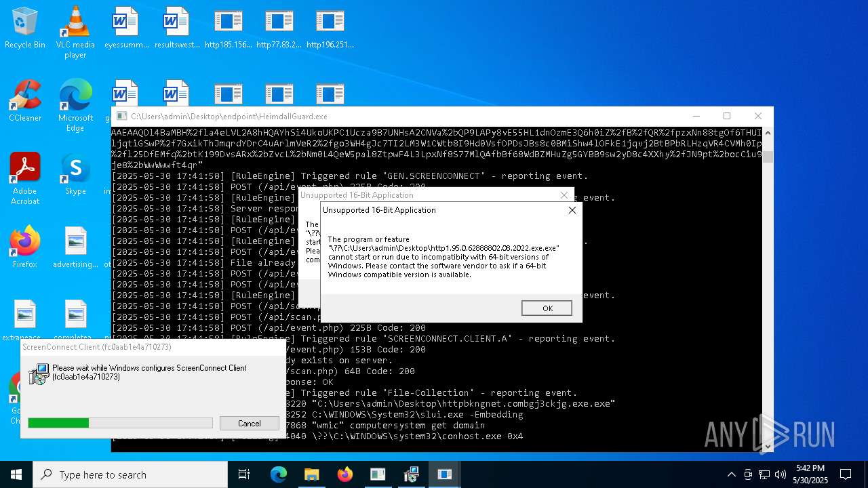Select the http196.251 desktop file icon
Viewport: 868px width, 488px height.
330,28
